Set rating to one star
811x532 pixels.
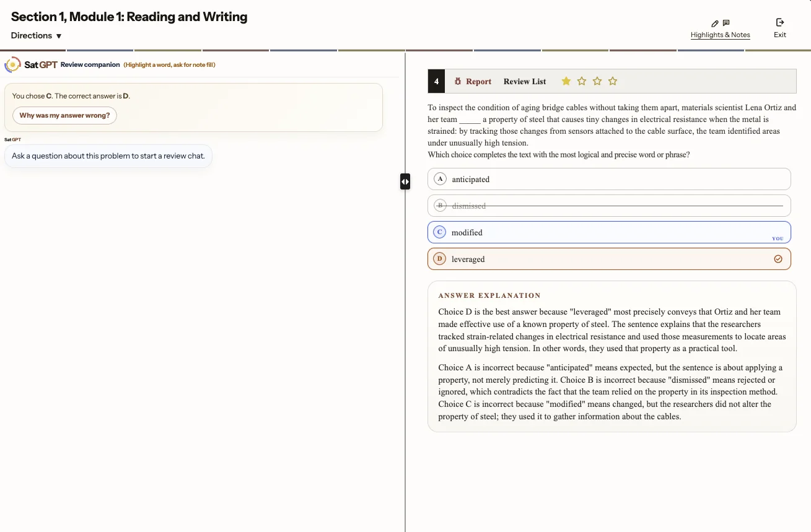coord(566,81)
